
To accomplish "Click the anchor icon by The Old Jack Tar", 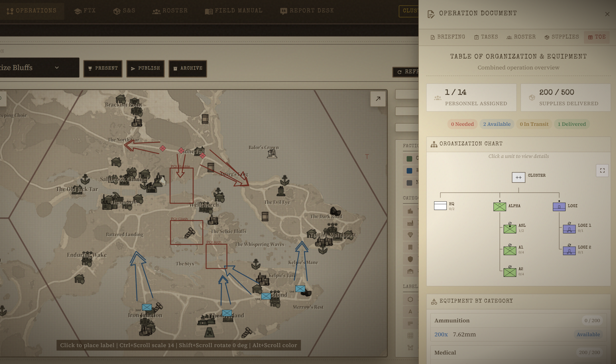I will click(85, 179).
